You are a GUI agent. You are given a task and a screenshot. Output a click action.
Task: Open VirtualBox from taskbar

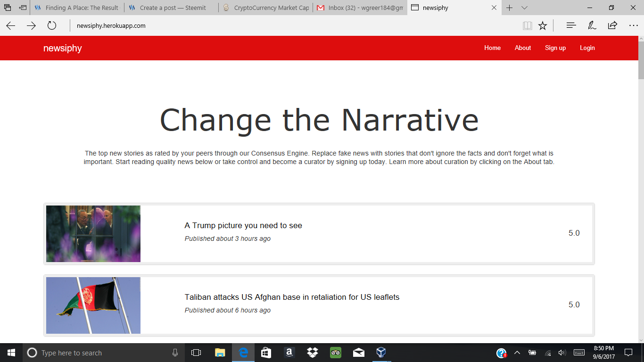tap(381, 353)
